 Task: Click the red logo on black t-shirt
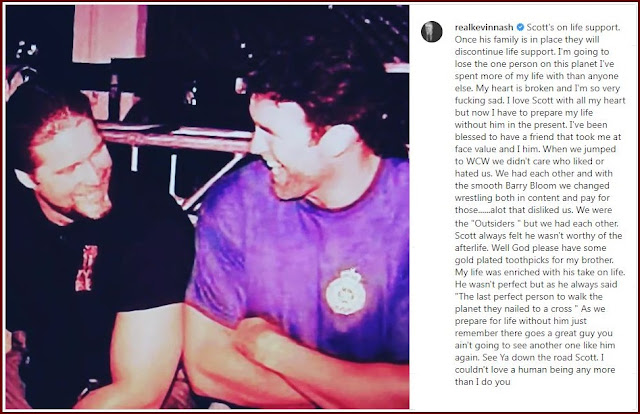pos(87,268)
